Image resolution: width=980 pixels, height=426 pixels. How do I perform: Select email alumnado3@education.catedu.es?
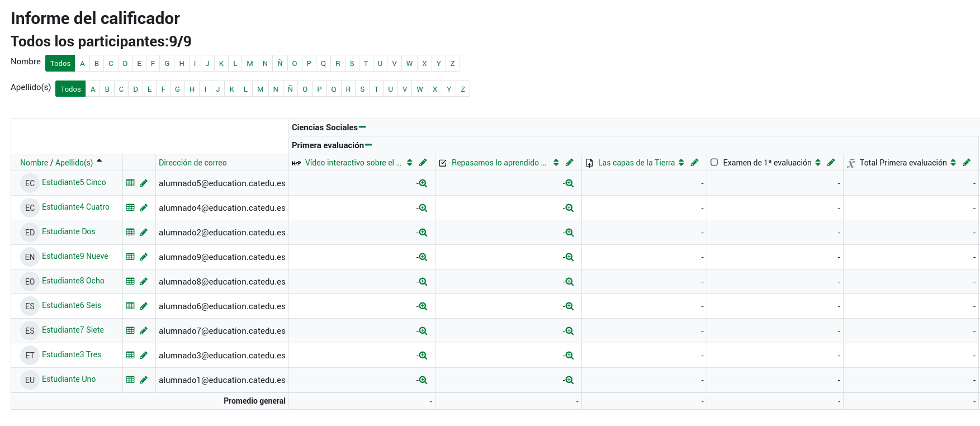click(x=222, y=356)
